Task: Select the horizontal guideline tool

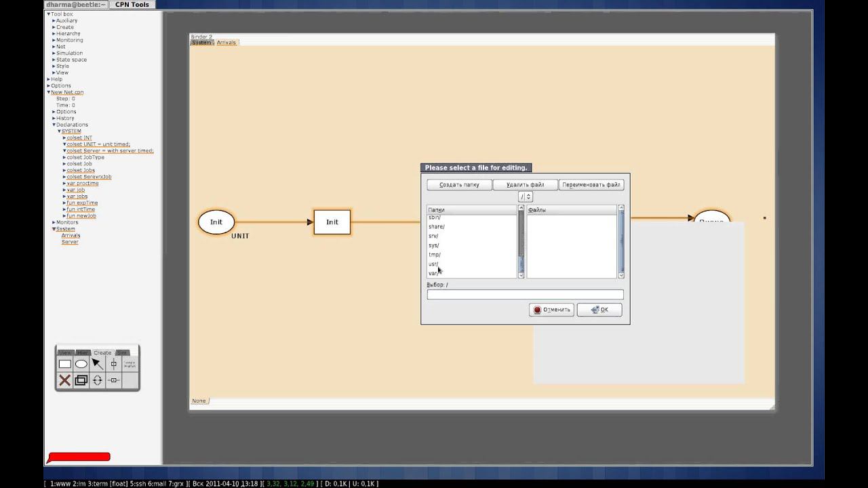Action: 113,380
